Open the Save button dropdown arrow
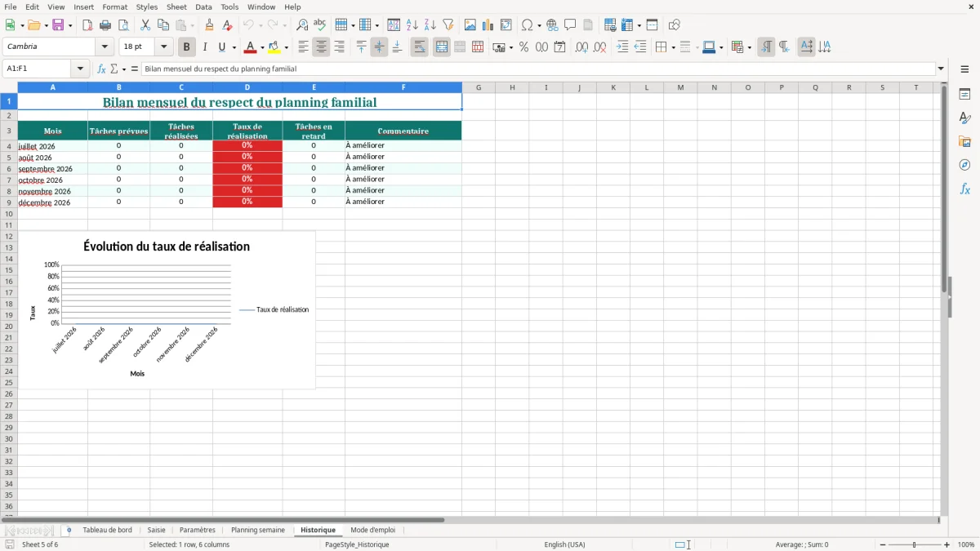Viewport: 980px width, 551px height. (69, 25)
